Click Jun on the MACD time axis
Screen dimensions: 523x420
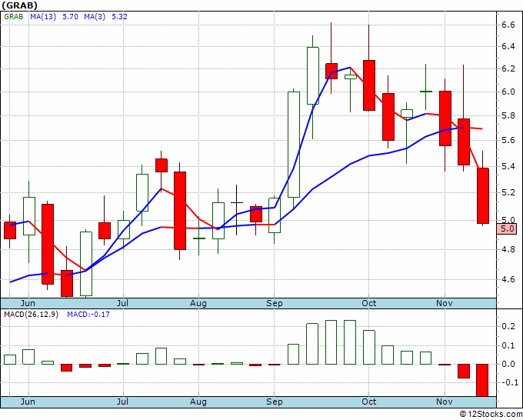click(28, 402)
